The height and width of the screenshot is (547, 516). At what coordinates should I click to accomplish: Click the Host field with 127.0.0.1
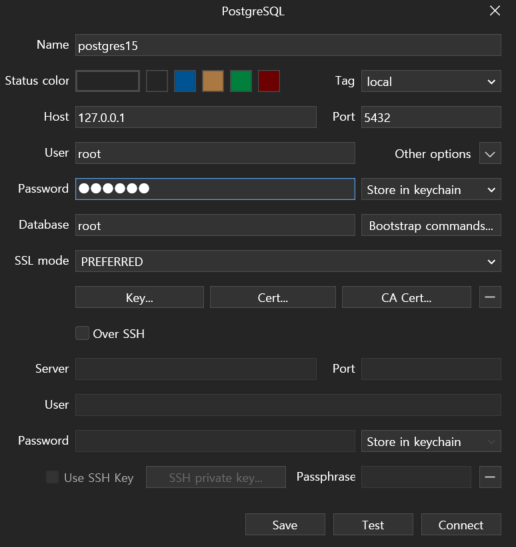196,117
